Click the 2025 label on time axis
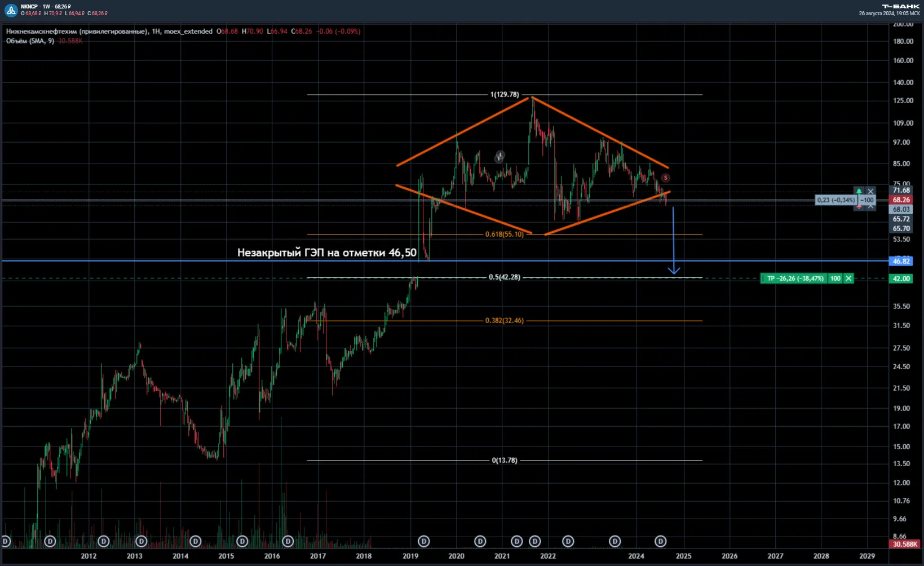 pos(683,556)
